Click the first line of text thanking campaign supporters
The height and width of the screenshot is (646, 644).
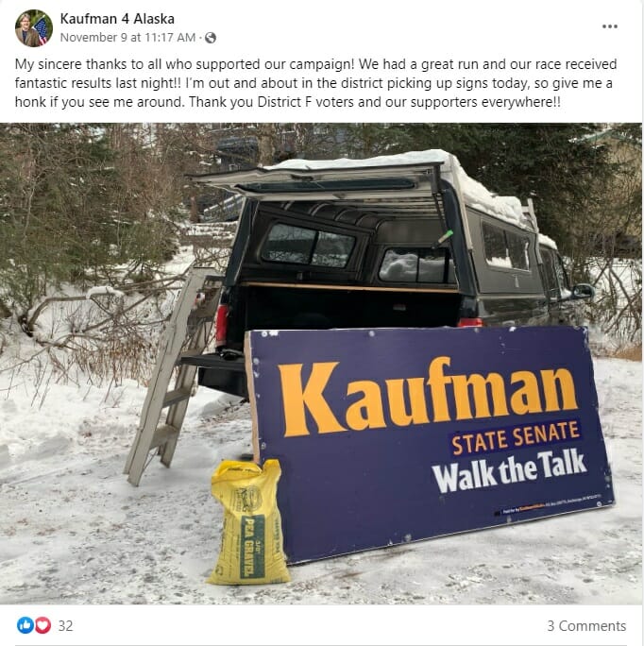tap(316, 64)
